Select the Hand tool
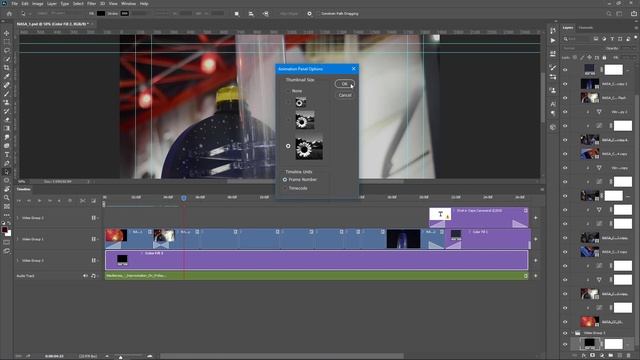 7,189
